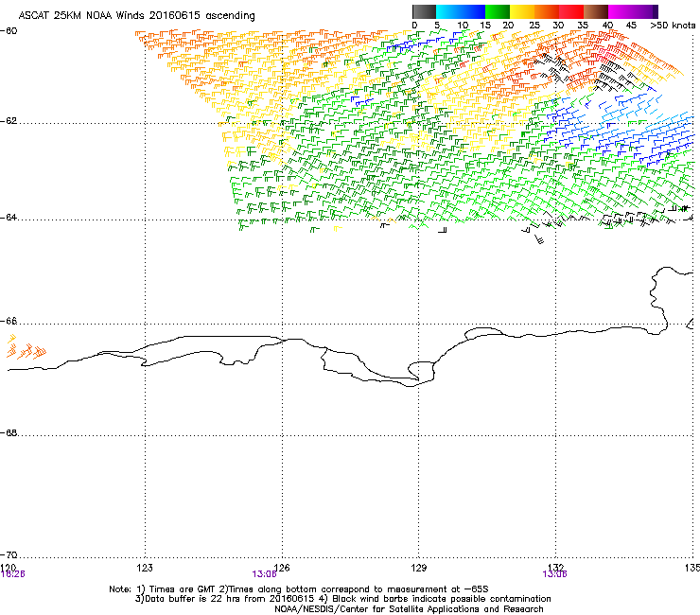
Task: Click the blue 10-15 knots legend swatch
Action: (x=473, y=11)
